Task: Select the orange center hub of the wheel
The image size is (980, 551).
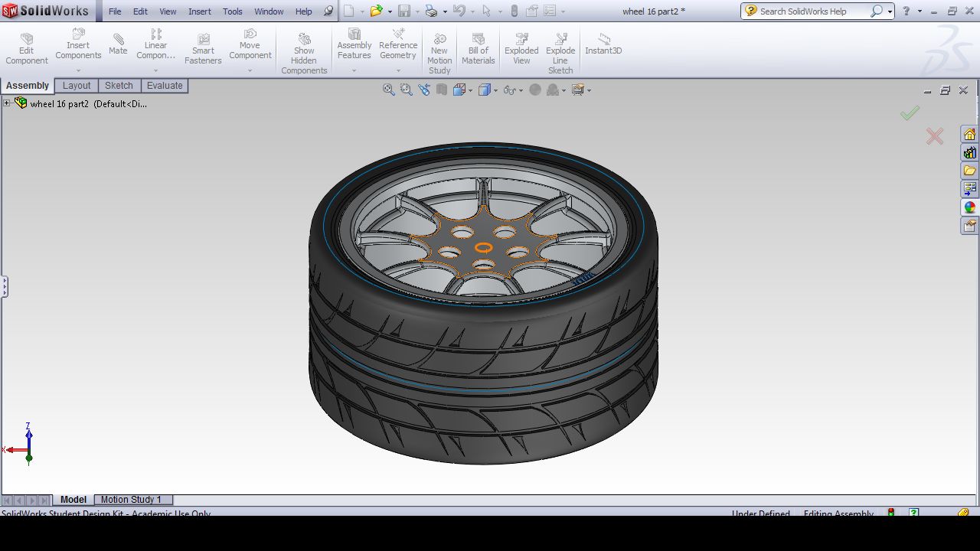Action: [x=484, y=247]
